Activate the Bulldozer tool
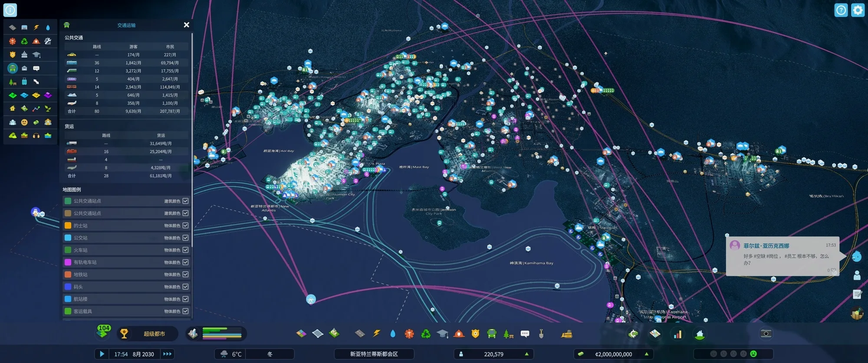This screenshot has height=363, width=868. click(567, 334)
